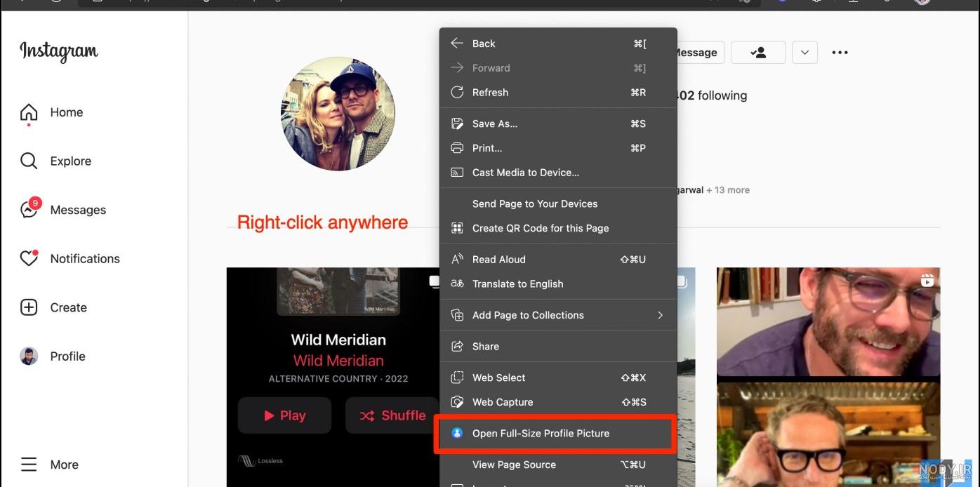Open the three-dot profile options icon
980x487 pixels.
pos(840,53)
